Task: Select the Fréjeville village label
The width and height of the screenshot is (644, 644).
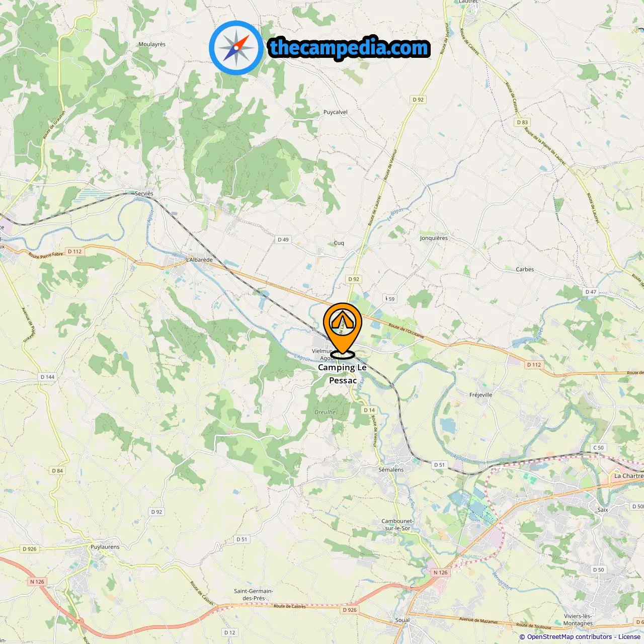Action: [480, 395]
